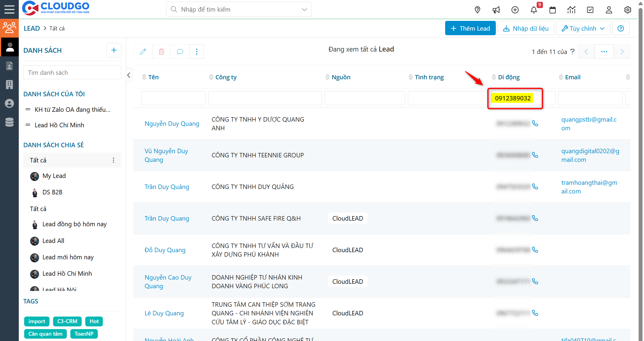Screen dimensions: 644x341
Task: Switch to the Tất cả shared list
Action: [x=38, y=160]
